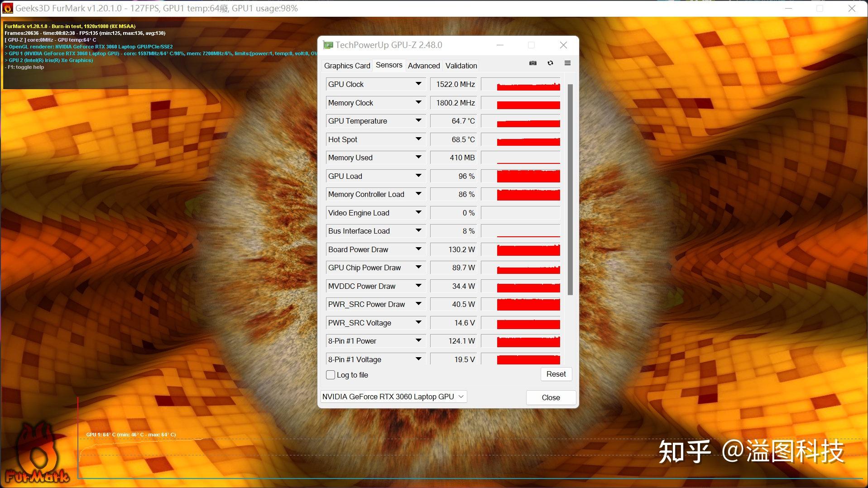Click the GPU-Z refresh icon
The image size is (868, 488).
pos(550,63)
